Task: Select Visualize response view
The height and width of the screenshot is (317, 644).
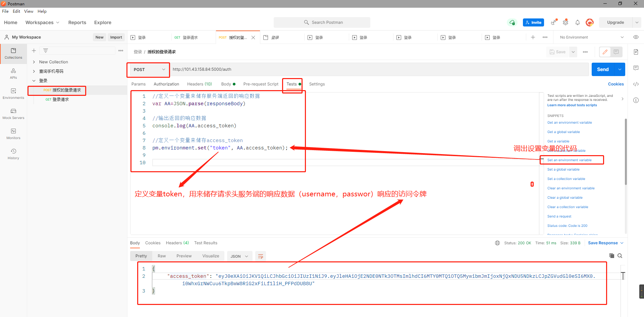Action: point(211,256)
